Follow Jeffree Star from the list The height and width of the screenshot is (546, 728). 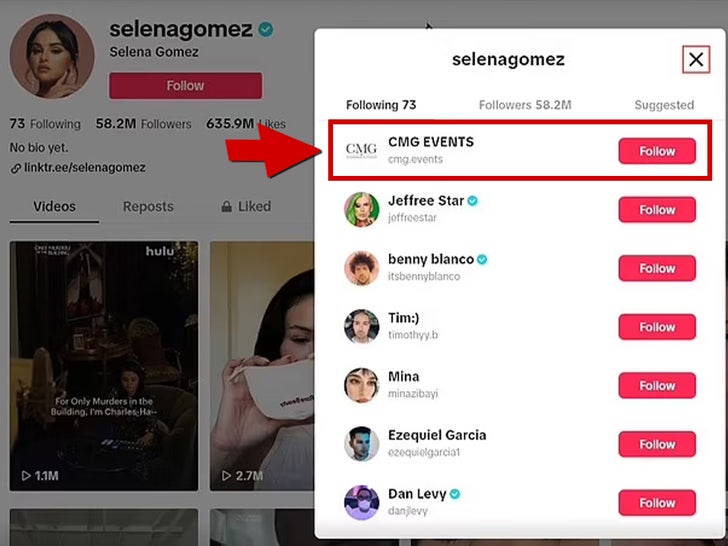click(x=657, y=210)
